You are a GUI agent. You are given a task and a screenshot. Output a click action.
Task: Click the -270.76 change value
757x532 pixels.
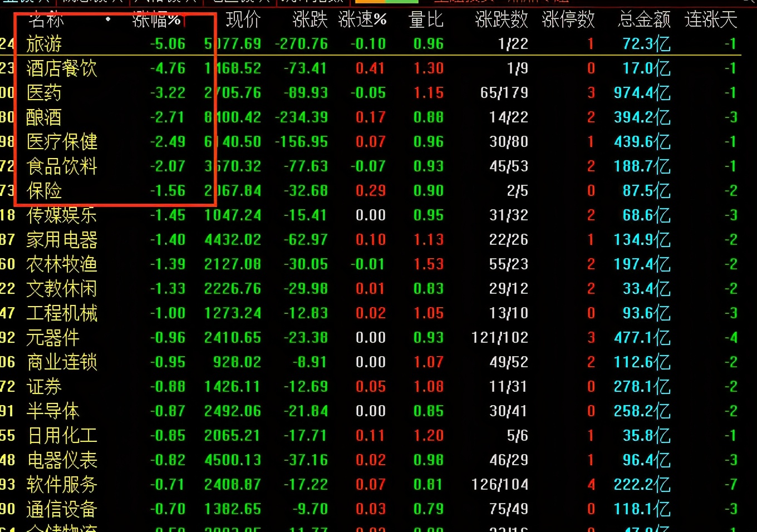coord(302,43)
